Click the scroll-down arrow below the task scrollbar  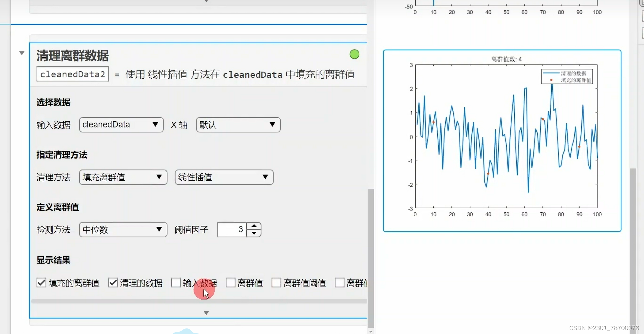370,331
